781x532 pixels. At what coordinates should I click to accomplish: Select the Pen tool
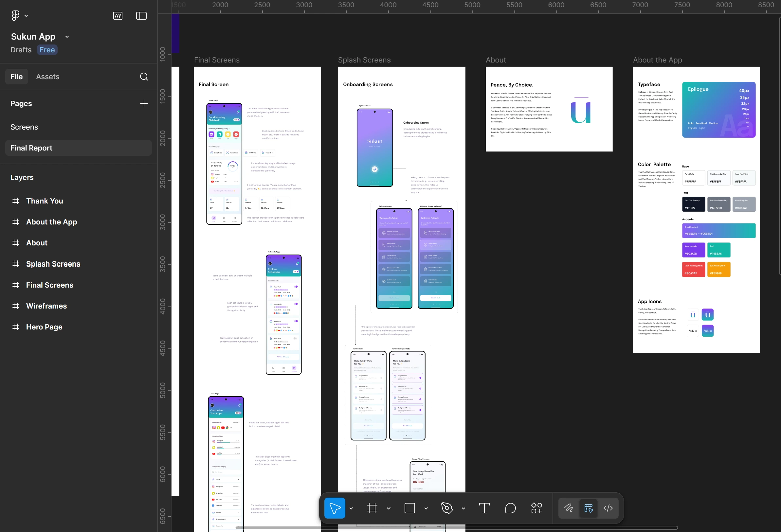pyautogui.click(x=446, y=508)
